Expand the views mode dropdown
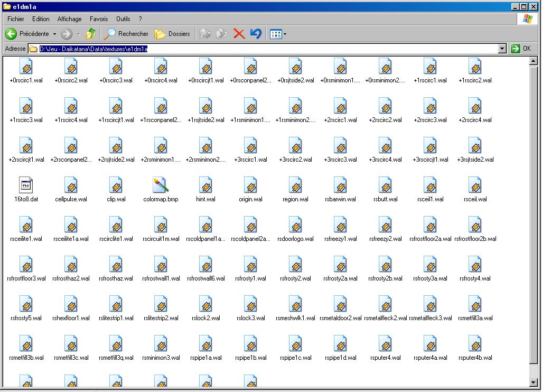The height and width of the screenshot is (392, 542). pos(285,34)
